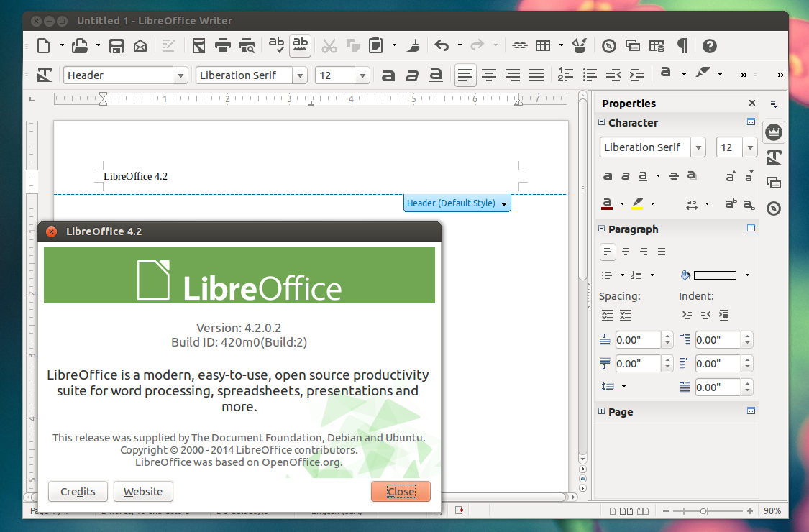Run the spelling and grammar checker
The image size is (809, 532).
[x=276, y=45]
